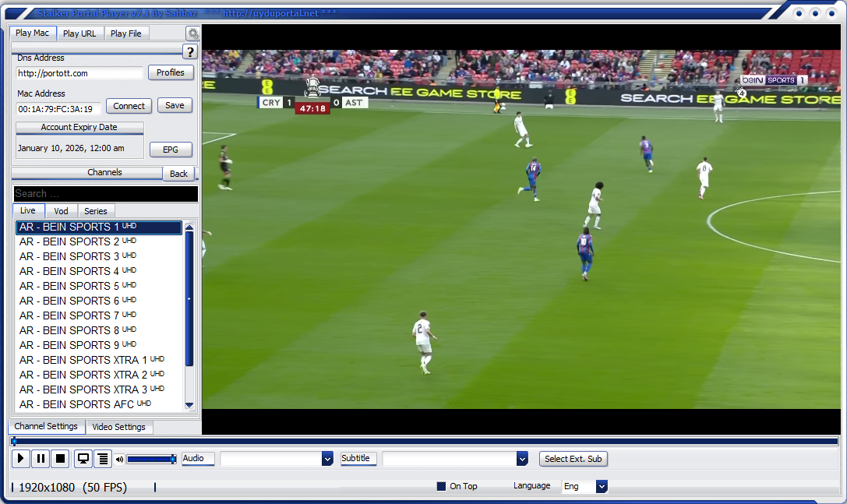Viewport: 847px width, 504px height.
Task: Select AR - BEIN SPORTS 5 UHD channel
Action: tap(99, 286)
